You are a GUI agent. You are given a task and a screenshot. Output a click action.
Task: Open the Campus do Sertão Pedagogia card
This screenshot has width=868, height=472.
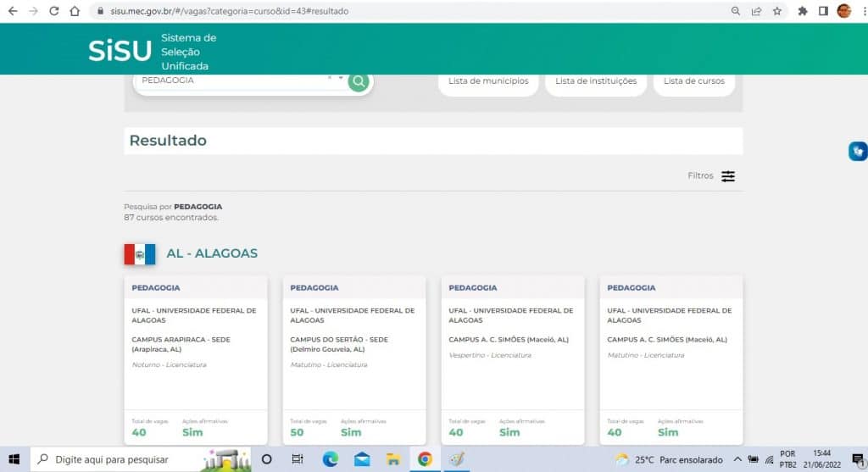click(x=354, y=361)
